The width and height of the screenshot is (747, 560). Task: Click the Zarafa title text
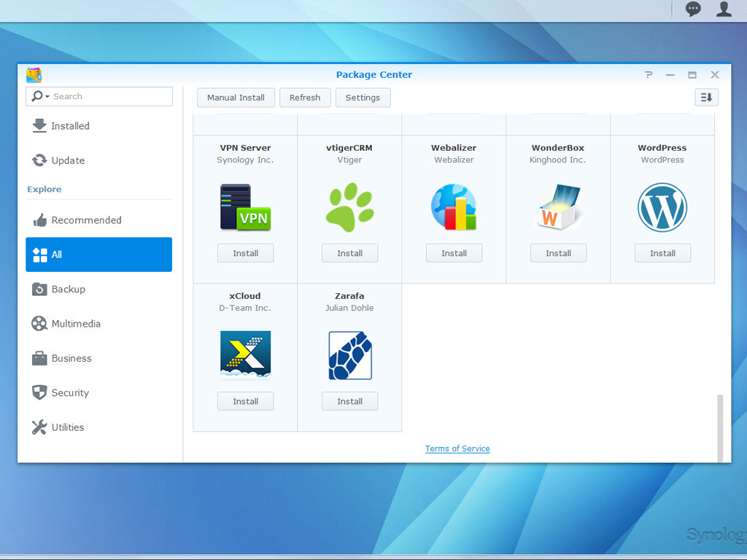349,296
